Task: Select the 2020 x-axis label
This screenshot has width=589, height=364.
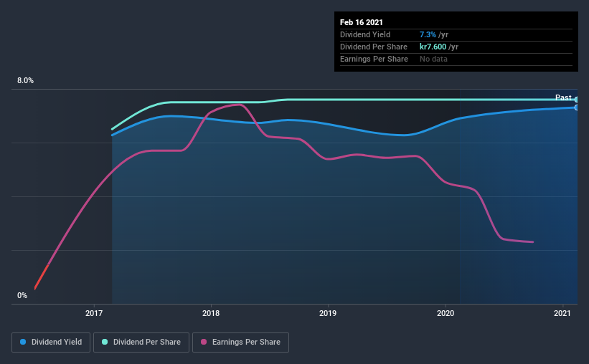Action: [446, 313]
